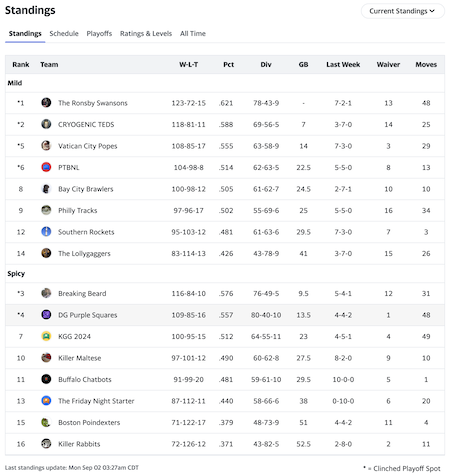Click The Ronsby Swansons team logo

click(46, 103)
